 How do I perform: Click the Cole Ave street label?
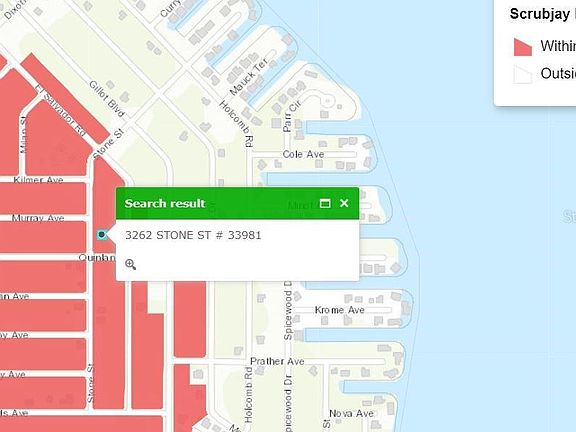303,154
